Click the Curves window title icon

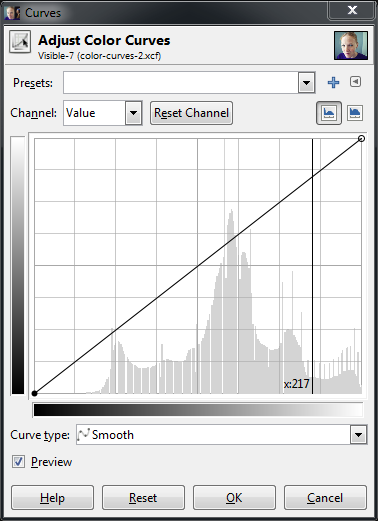pyautogui.click(x=12, y=13)
